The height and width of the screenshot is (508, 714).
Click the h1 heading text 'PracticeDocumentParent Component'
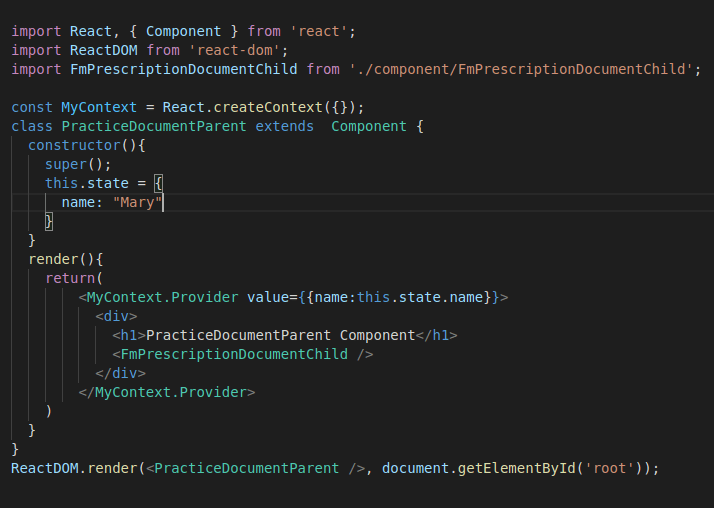(280, 335)
